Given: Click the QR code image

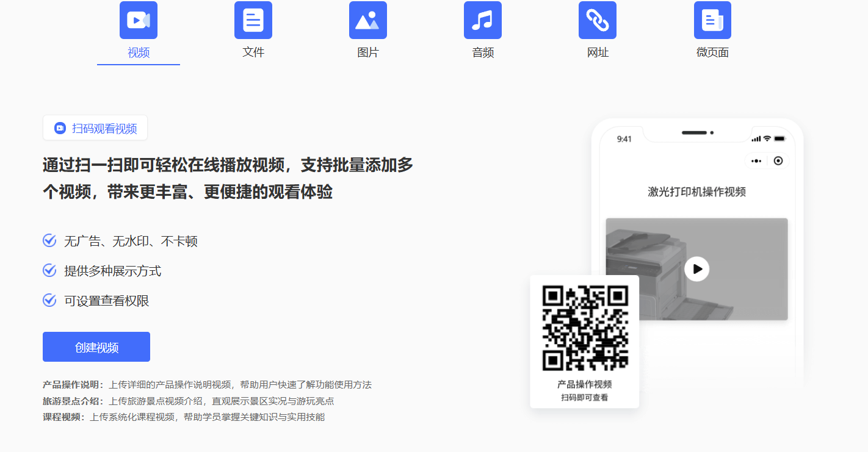Looking at the screenshot, I should (x=585, y=328).
